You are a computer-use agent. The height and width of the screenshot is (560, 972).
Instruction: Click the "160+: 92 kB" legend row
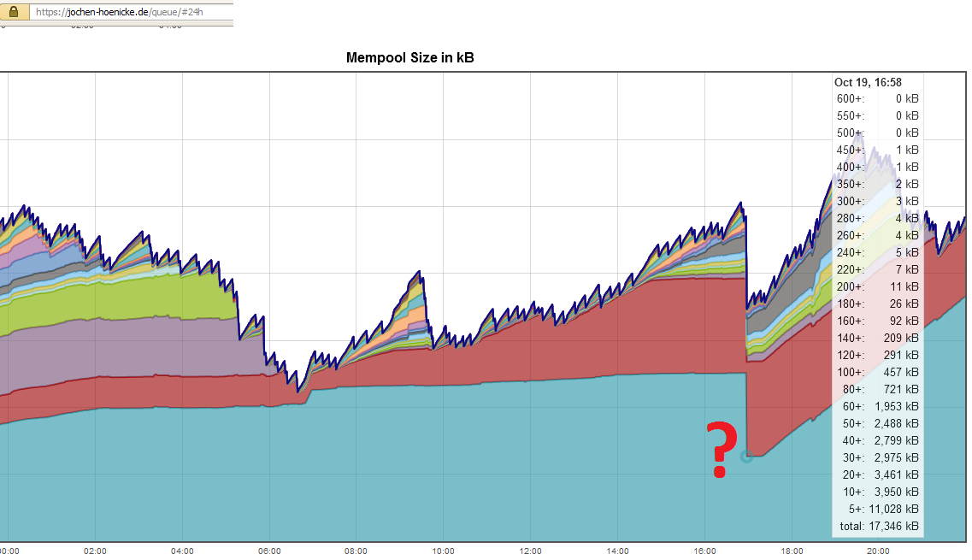(x=877, y=321)
